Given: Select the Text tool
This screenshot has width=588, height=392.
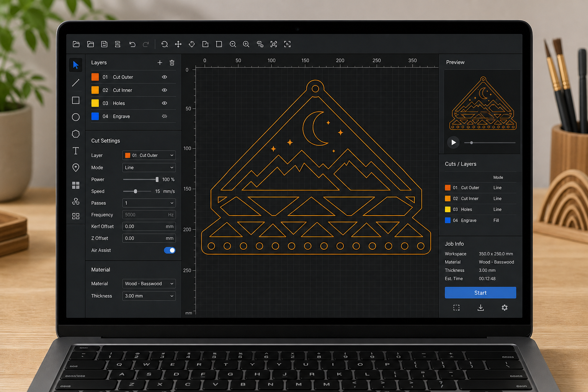Looking at the screenshot, I should [x=76, y=151].
